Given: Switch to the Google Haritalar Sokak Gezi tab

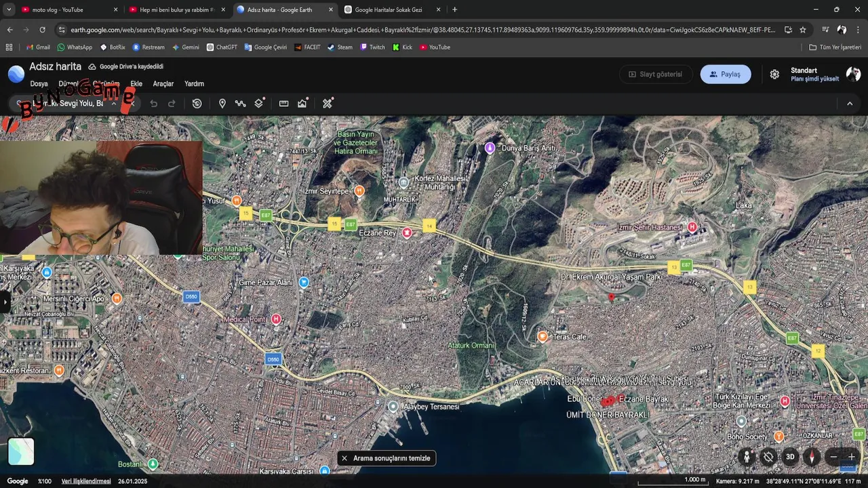Looking at the screenshot, I should [393, 10].
